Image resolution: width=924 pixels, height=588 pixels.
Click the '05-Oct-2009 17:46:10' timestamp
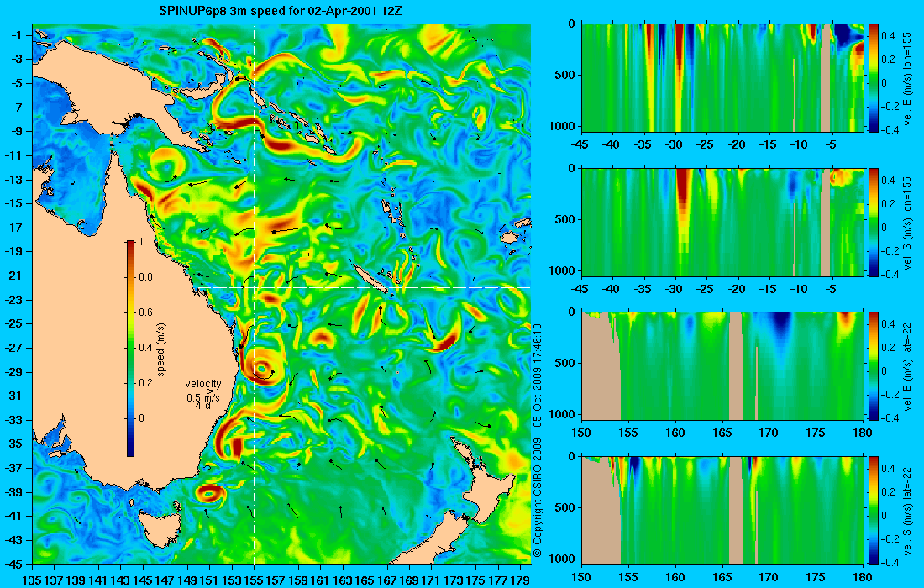[x=537, y=375]
